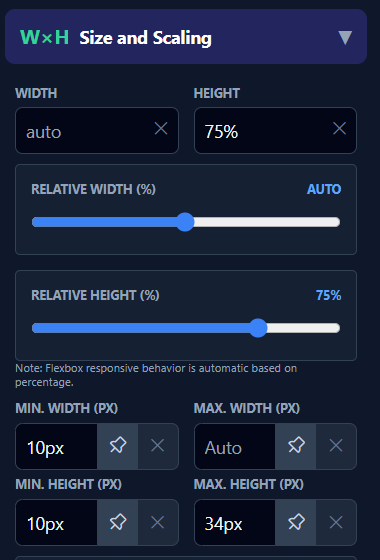Click the Size and Scaling title
The image size is (380, 560).
click(145, 38)
